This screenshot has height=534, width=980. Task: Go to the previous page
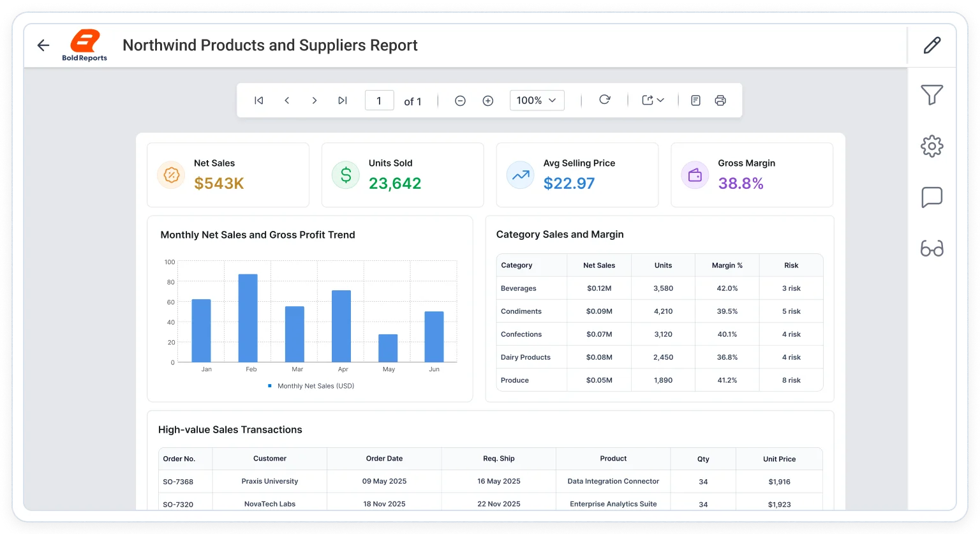(x=287, y=100)
